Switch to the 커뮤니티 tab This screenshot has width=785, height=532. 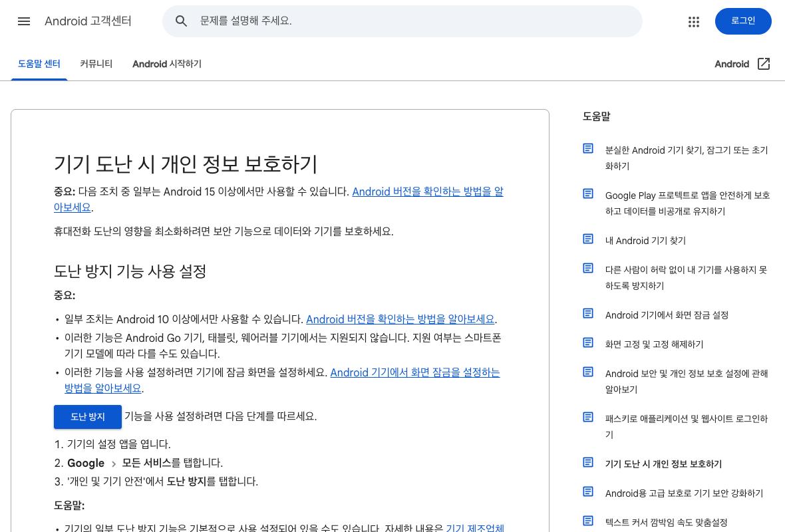point(96,64)
